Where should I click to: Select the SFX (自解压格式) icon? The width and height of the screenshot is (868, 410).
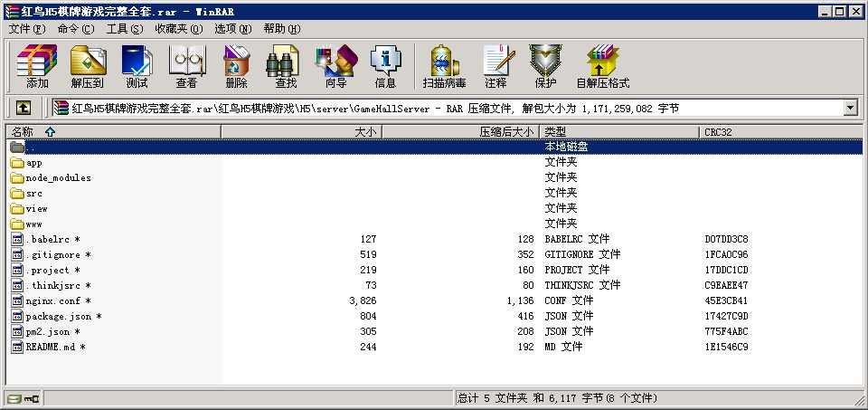pyautogui.click(x=602, y=67)
